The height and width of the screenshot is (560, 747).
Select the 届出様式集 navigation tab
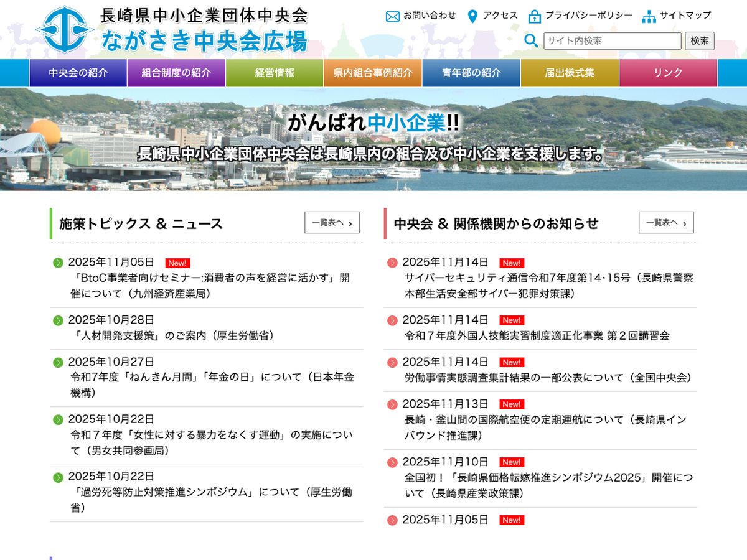click(570, 73)
